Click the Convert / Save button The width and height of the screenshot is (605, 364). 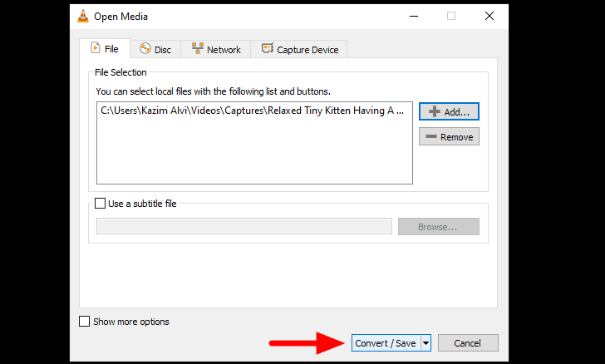386,342
